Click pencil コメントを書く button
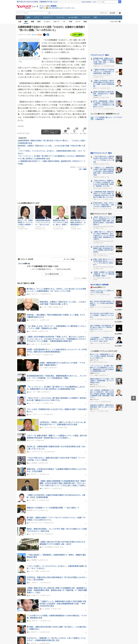The width and height of the screenshot is (138, 644). (69, 259)
